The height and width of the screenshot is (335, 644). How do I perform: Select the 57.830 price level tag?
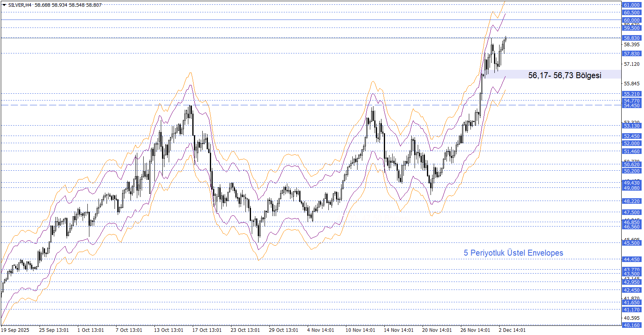click(632, 54)
